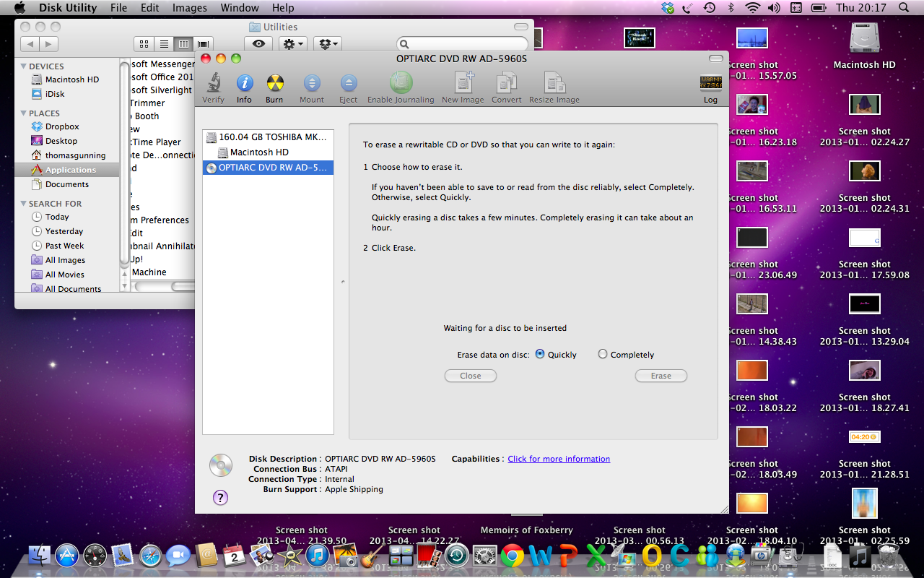Switch Finder to Cover Flow view
This screenshot has width=924, height=578.
[204, 44]
